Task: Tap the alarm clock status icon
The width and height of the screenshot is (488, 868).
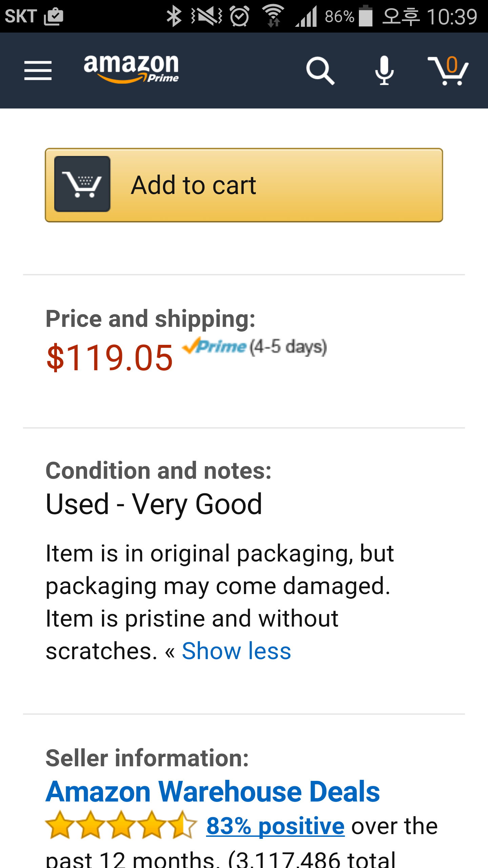Action: (240, 16)
